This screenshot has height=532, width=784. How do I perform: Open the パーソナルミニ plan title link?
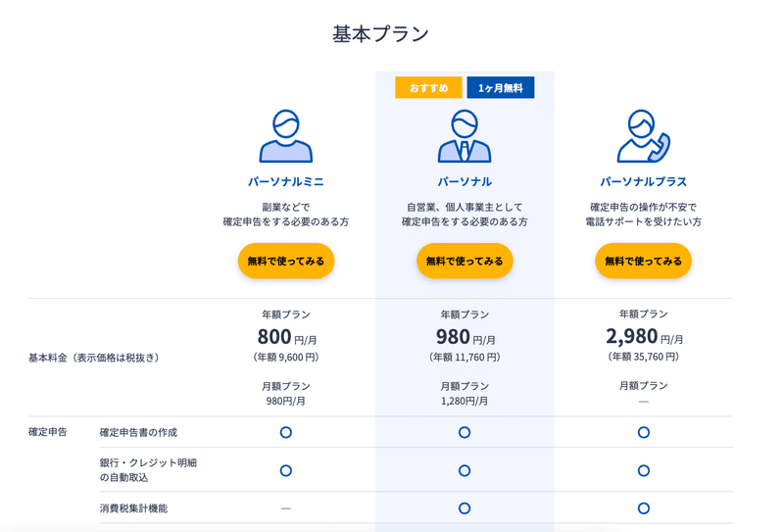click(x=286, y=181)
